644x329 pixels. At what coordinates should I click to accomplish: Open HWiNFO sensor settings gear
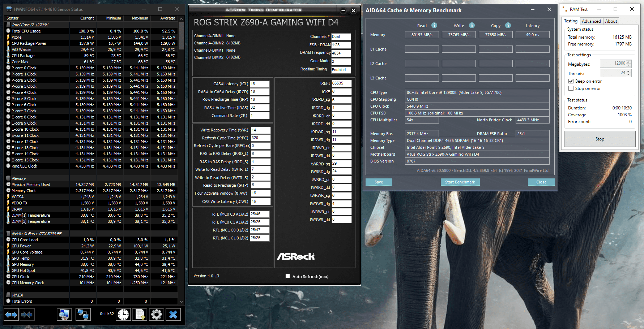pos(157,315)
